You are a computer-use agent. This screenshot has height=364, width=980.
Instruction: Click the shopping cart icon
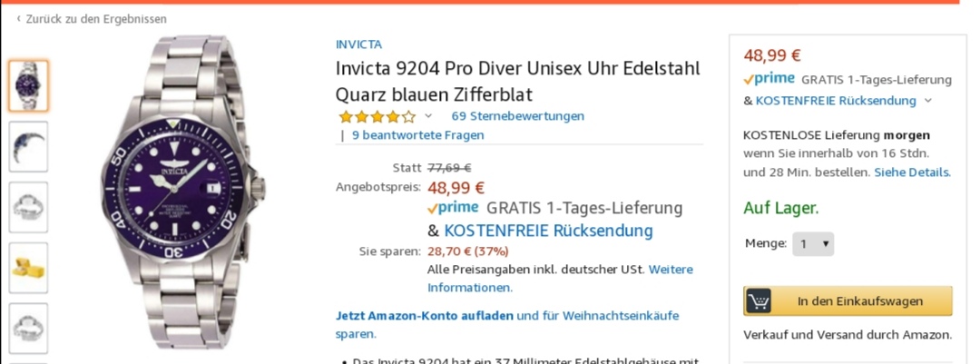[x=759, y=300]
